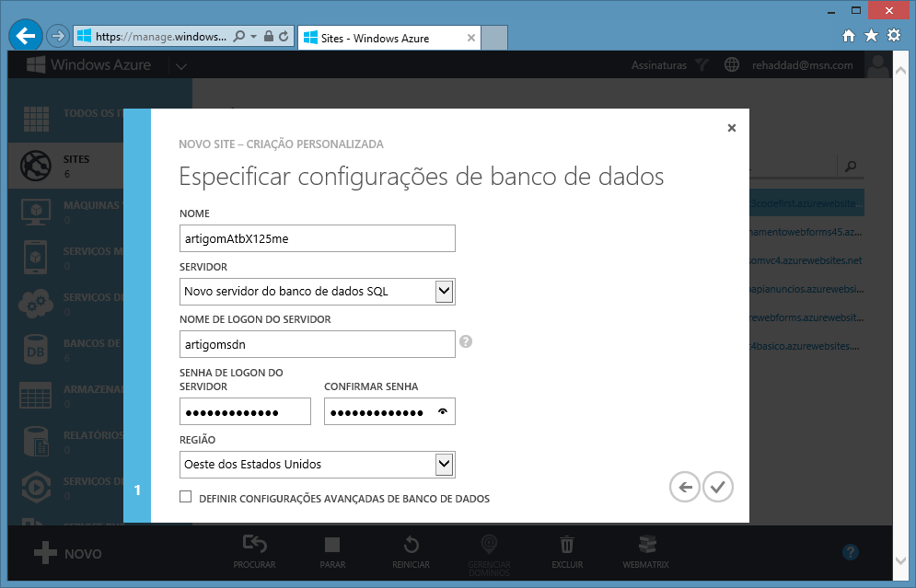This screenshot has height=588, width=916.
Task: Click the browser address bar URL
Action: pos(161,36)
